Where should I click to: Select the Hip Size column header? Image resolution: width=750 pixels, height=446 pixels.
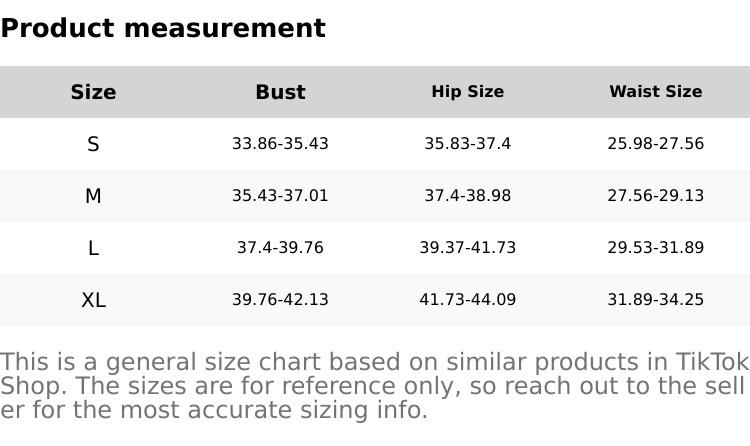click(x=467, y=92)
